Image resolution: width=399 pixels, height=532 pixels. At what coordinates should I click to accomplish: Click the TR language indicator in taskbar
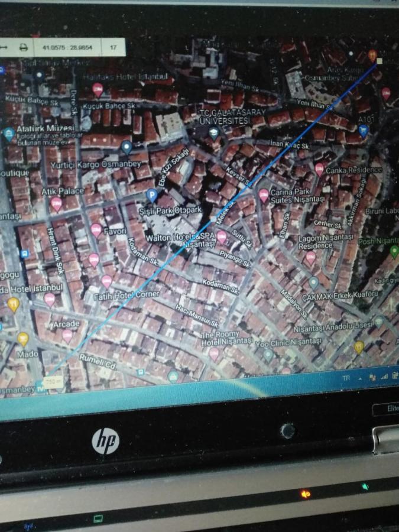click(x=346, y=378)
